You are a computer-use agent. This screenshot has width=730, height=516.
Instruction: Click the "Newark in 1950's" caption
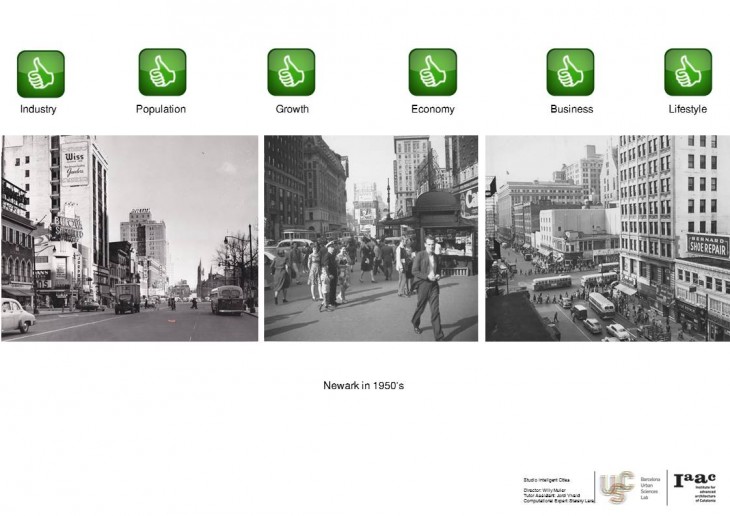[x=363, y=385]
